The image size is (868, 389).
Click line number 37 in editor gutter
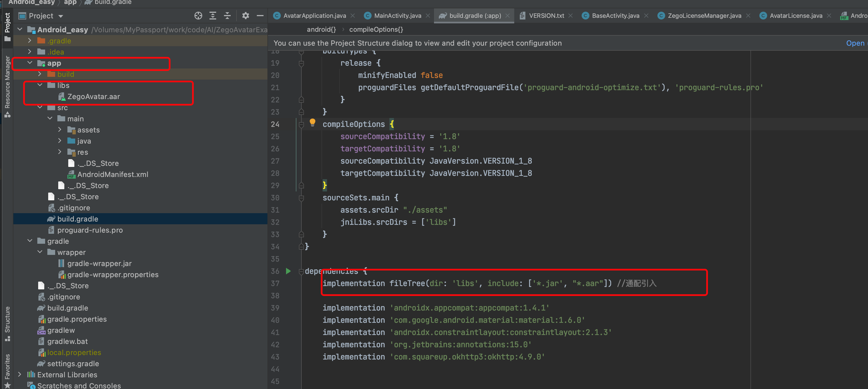(275, 284)
